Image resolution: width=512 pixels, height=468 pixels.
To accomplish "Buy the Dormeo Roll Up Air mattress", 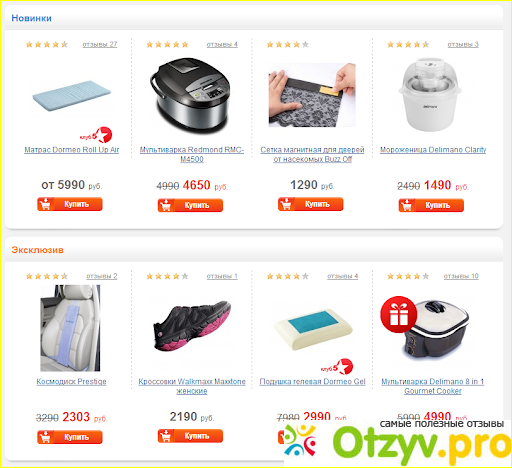I will (x=70, y=204).
